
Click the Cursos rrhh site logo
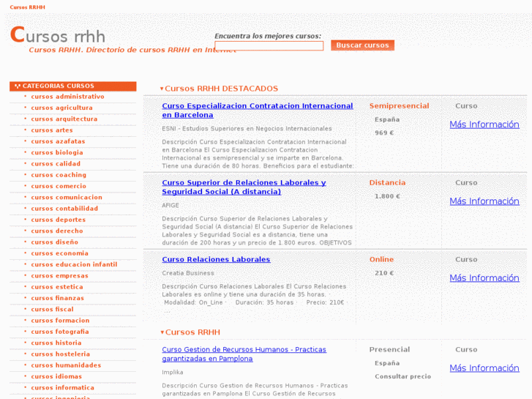(58, 35)
